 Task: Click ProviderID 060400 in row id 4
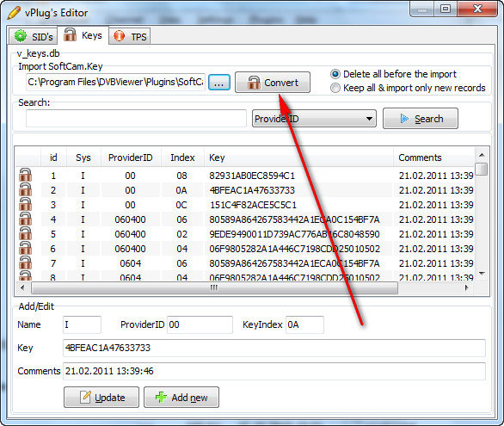[x=130, y=219]
